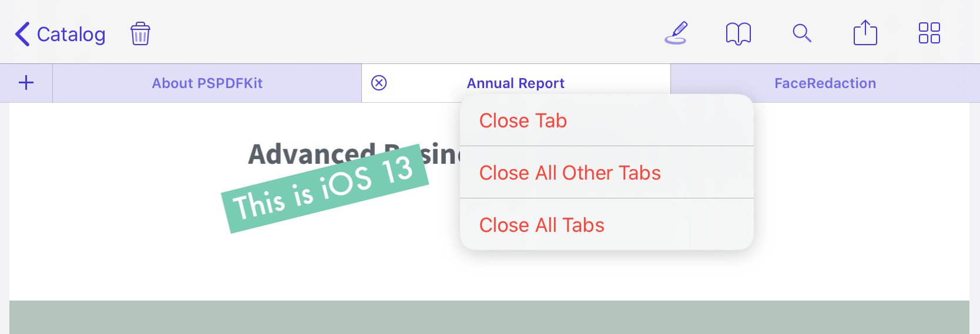Switch to the About PSPDFKit tab

(x=207, y=83)
